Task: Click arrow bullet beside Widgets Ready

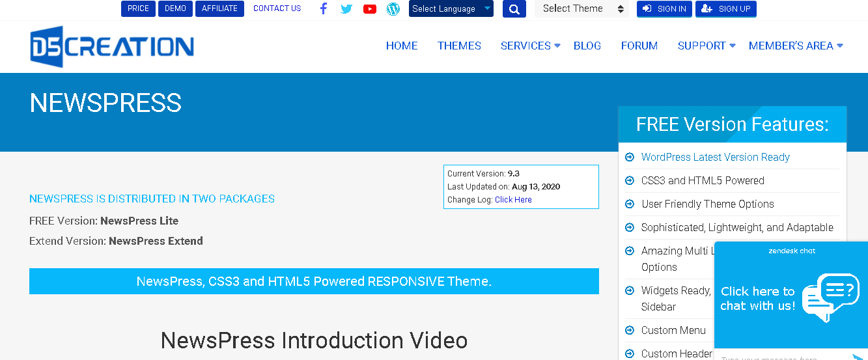Action: coord(630,290)
